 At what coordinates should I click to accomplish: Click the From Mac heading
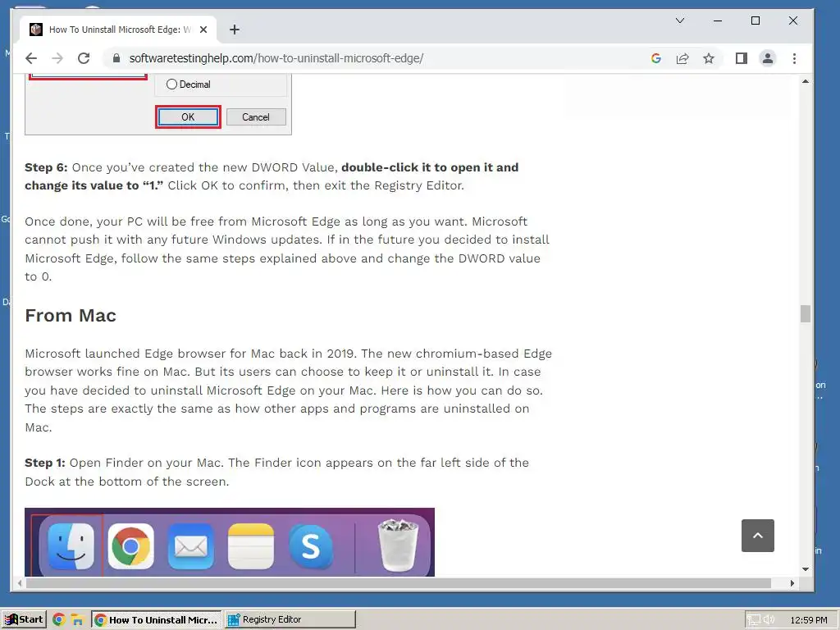(71, 316)
